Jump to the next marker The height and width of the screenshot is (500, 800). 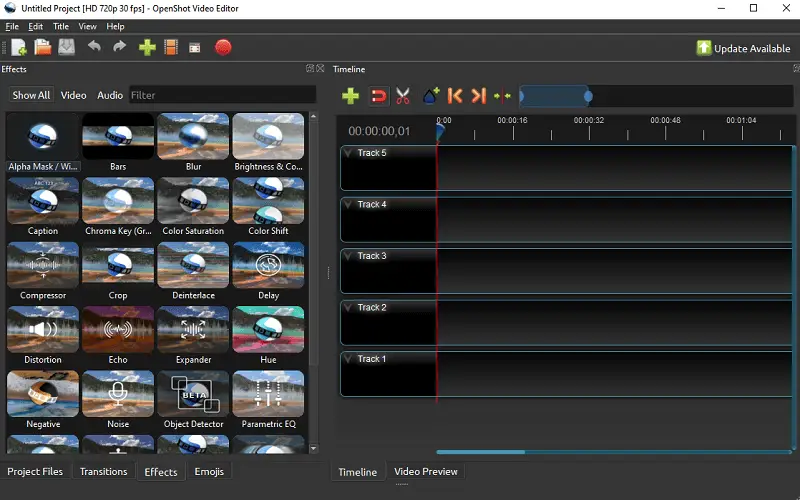(x=478, y=95)
